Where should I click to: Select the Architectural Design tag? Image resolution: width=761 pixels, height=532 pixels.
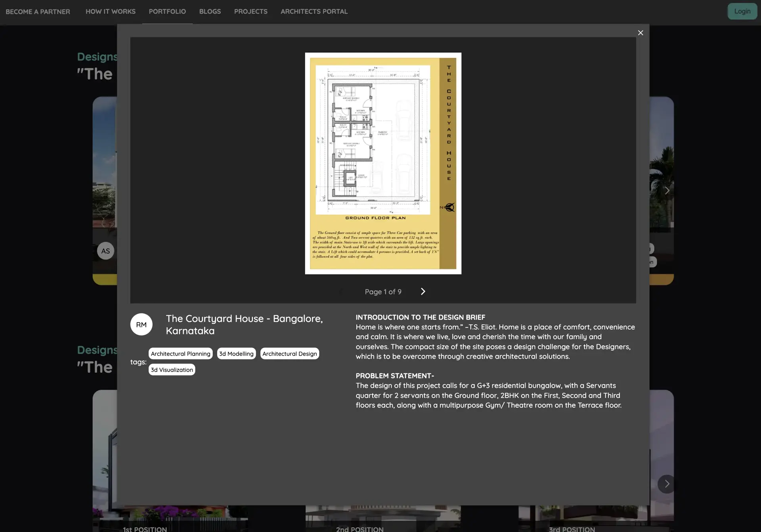(289, 353)
